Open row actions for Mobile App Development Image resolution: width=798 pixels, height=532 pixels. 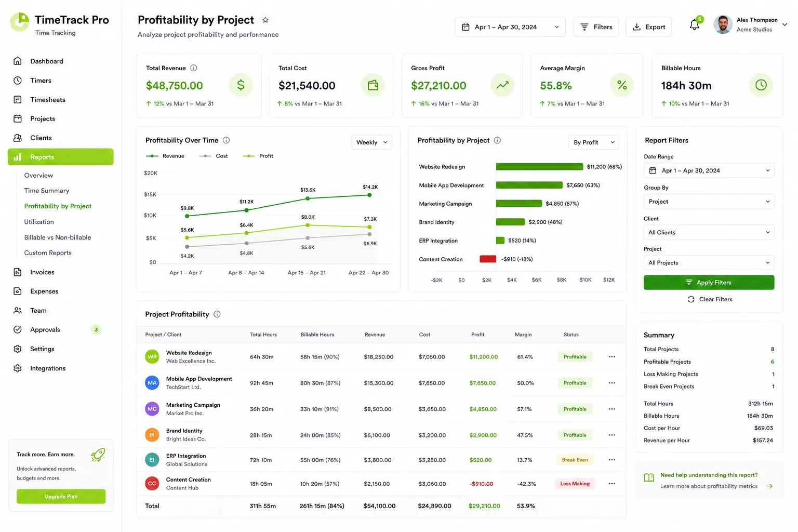[x=612, y=383]
